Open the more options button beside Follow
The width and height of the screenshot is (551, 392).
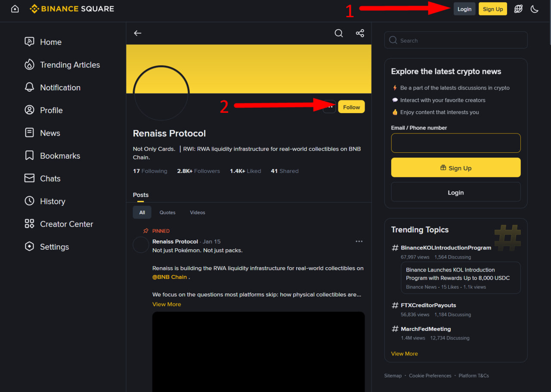pos(329,107)
